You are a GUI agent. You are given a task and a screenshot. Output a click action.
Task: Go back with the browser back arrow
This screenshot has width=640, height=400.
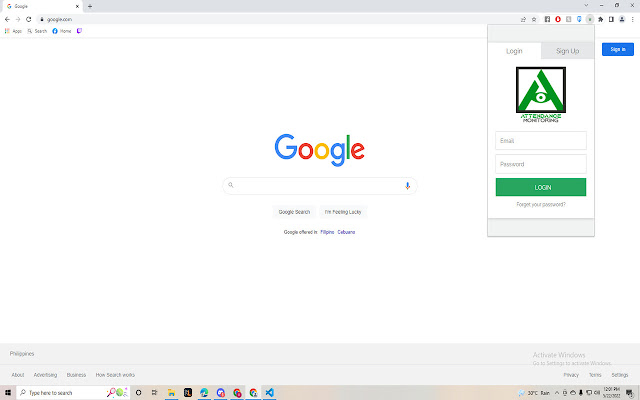(x=7, y=19)
